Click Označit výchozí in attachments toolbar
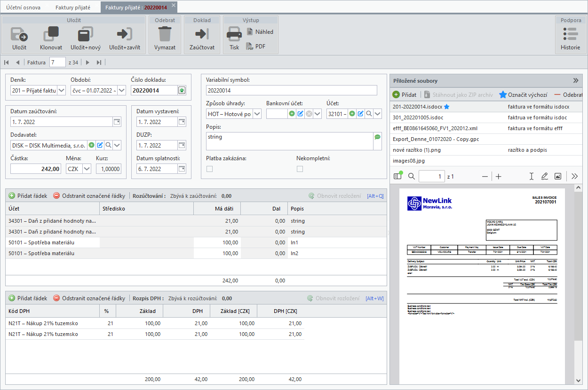 (x=523, y=94)
